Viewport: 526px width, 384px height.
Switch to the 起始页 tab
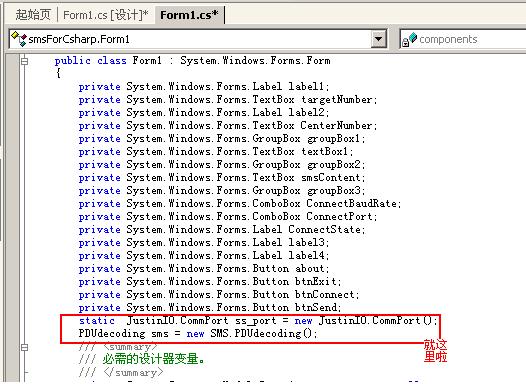click(x=33, y=15)
